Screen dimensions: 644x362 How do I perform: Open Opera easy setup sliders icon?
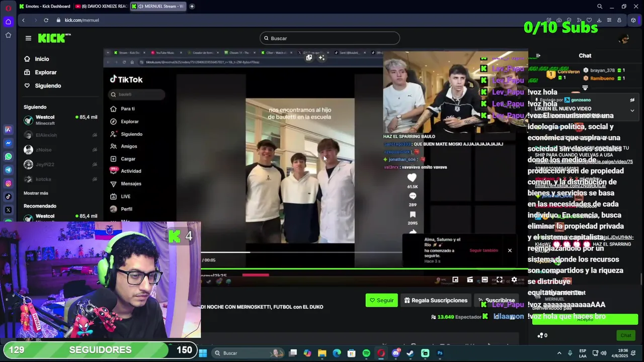click(609, 20)
